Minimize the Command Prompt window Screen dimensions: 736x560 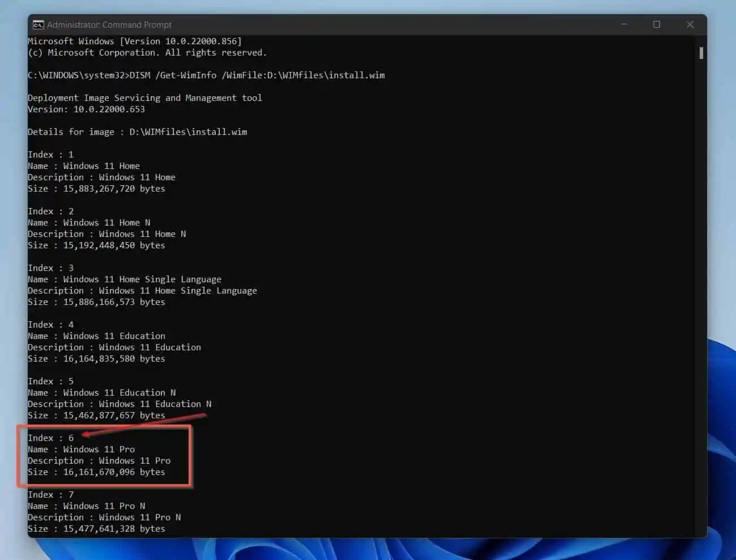pos(624,25)
